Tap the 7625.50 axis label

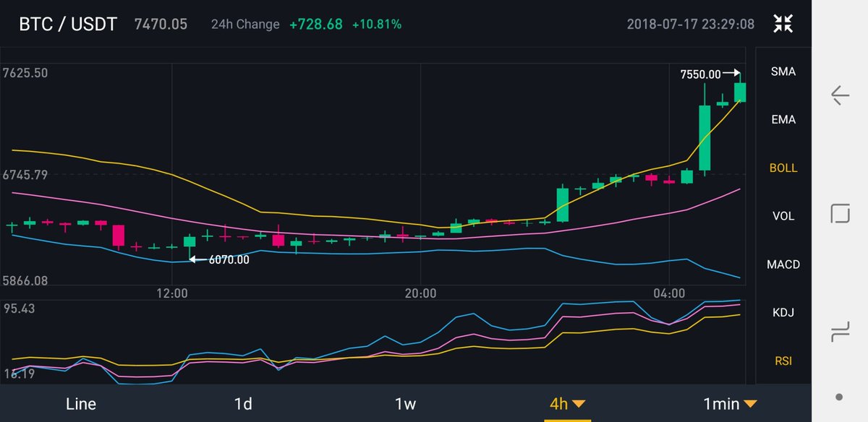pyautogui.click(x=25, y=73)
